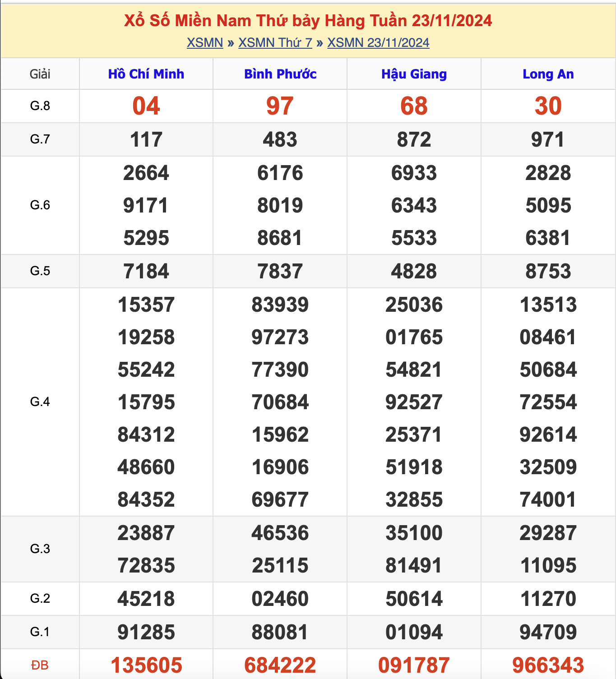Viewport: 616px width, 679px height.
Task: Select special prize 135605
Action: pos(146,665)
